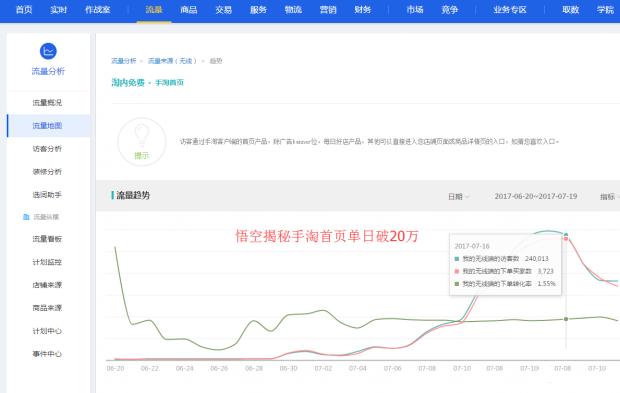The image size is (620, 393).
Task: Select 流量地图 in the sidebar
Action: (47, 126)
